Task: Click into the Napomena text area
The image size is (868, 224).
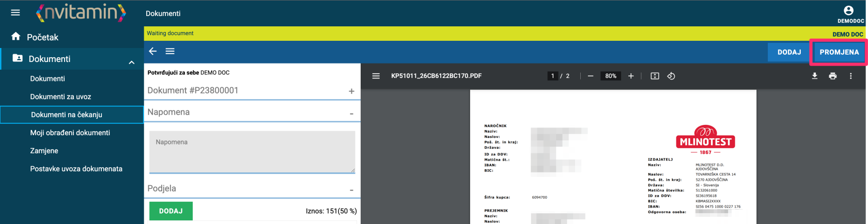Action: pos(252,152)
